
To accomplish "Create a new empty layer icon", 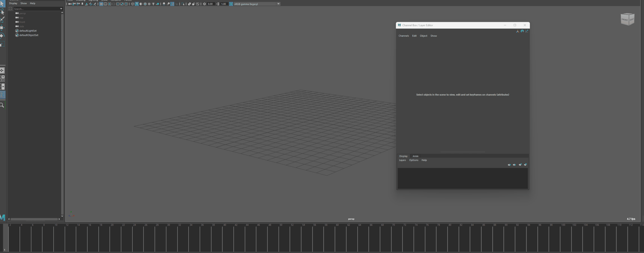I will pos(520,165).
